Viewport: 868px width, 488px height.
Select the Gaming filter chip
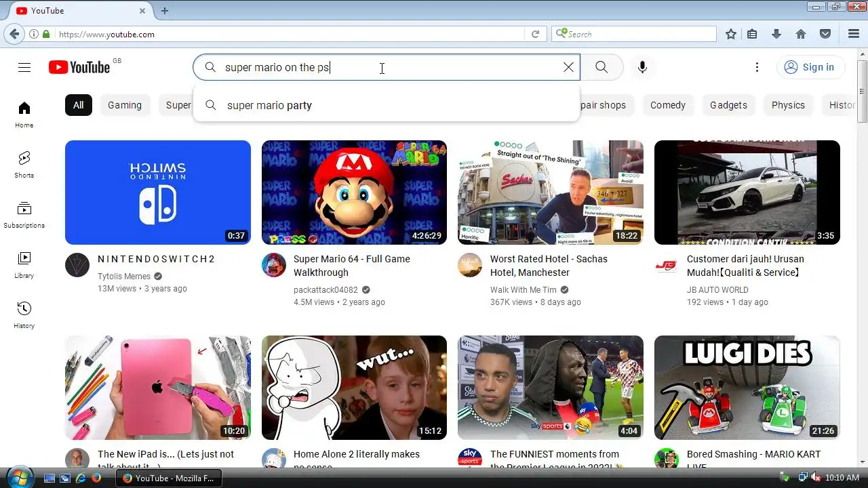coord(125,105)
